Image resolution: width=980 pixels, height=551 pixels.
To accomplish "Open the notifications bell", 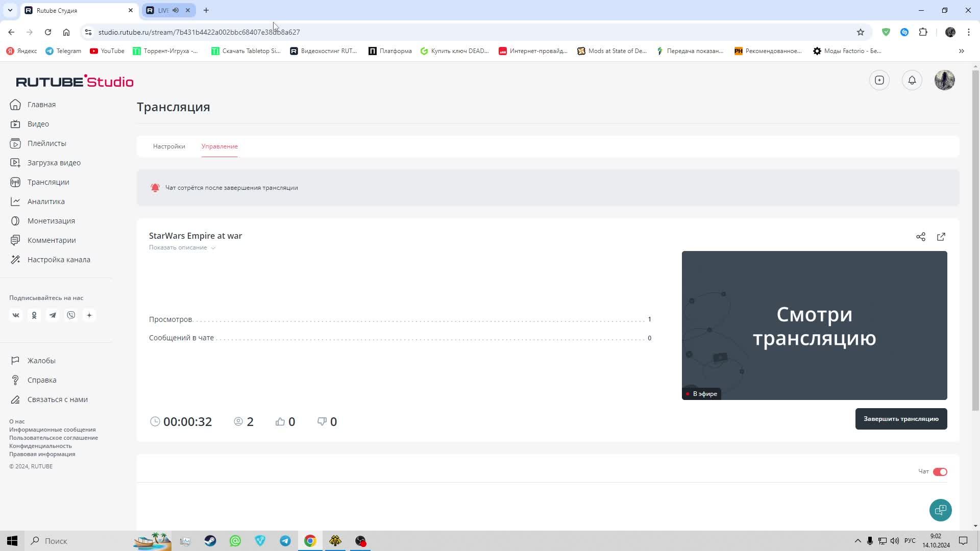I will pyautogui.click(x=912, y=80).
